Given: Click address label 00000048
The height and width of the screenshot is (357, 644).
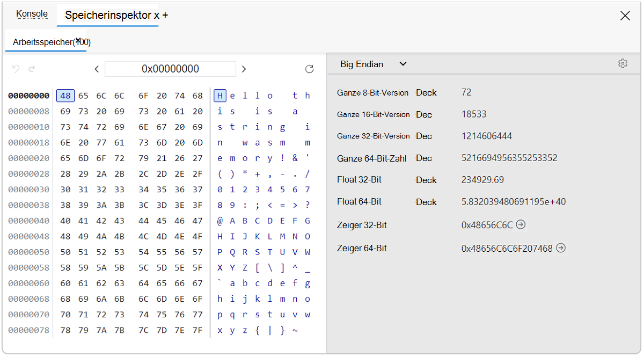Looking at the screenshot, I should (x=29, y=236).
